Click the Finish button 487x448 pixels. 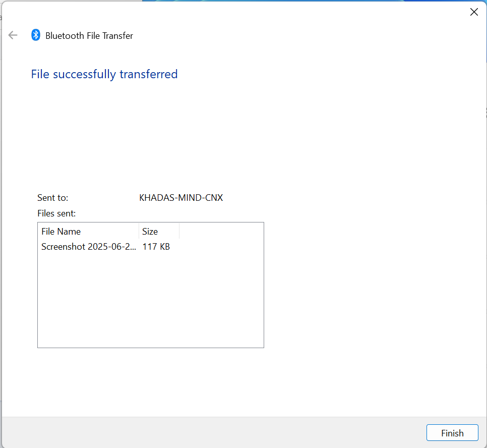(452, 433)
